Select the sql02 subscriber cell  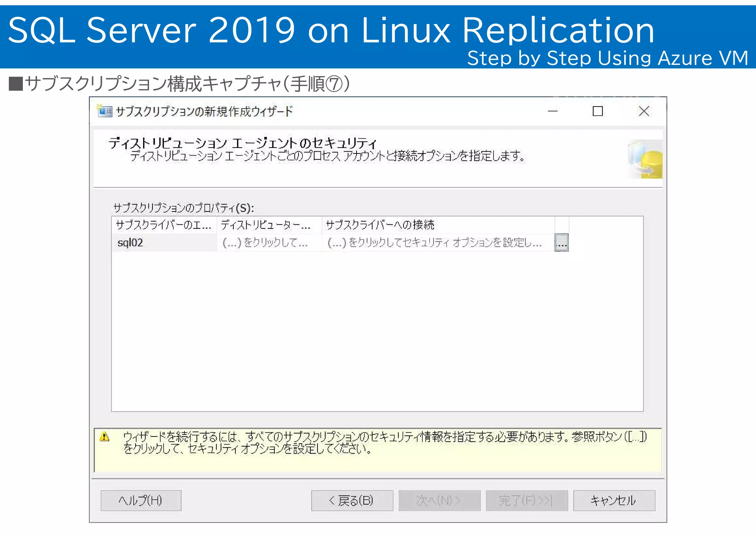point(164,242)
